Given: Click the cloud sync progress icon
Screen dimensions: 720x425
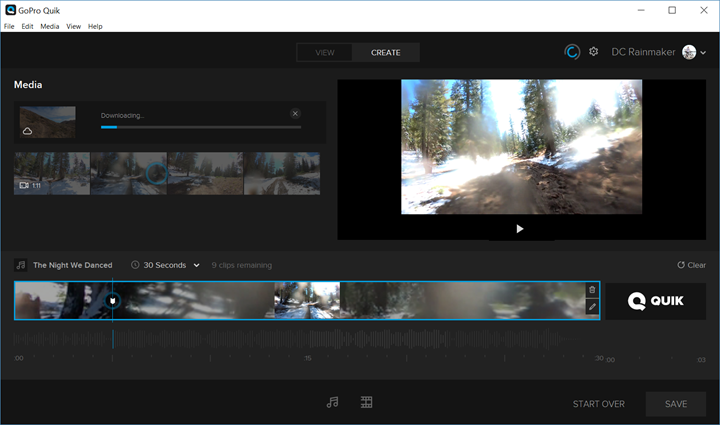Looking at the screenshot, I should click(572, 52).
